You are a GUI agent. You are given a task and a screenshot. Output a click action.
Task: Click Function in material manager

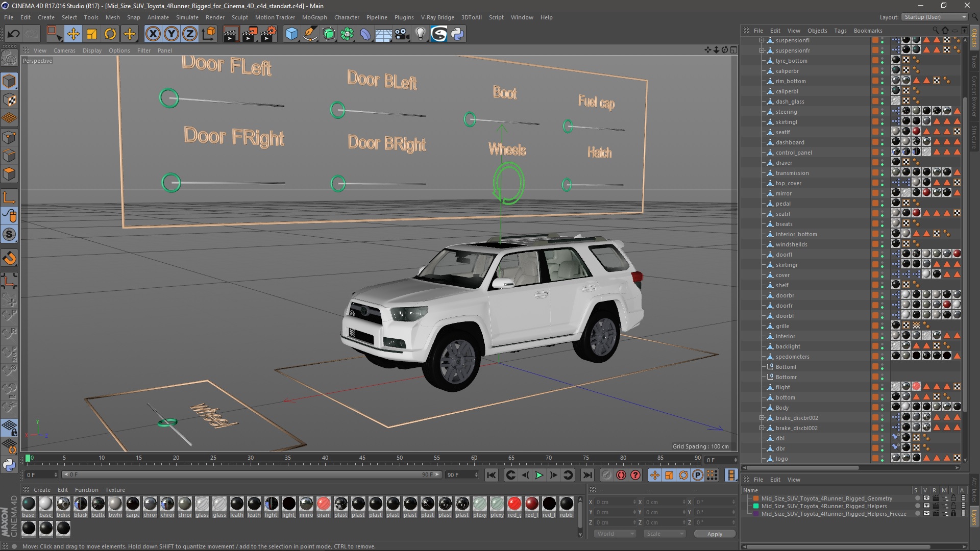coord(86,490)
